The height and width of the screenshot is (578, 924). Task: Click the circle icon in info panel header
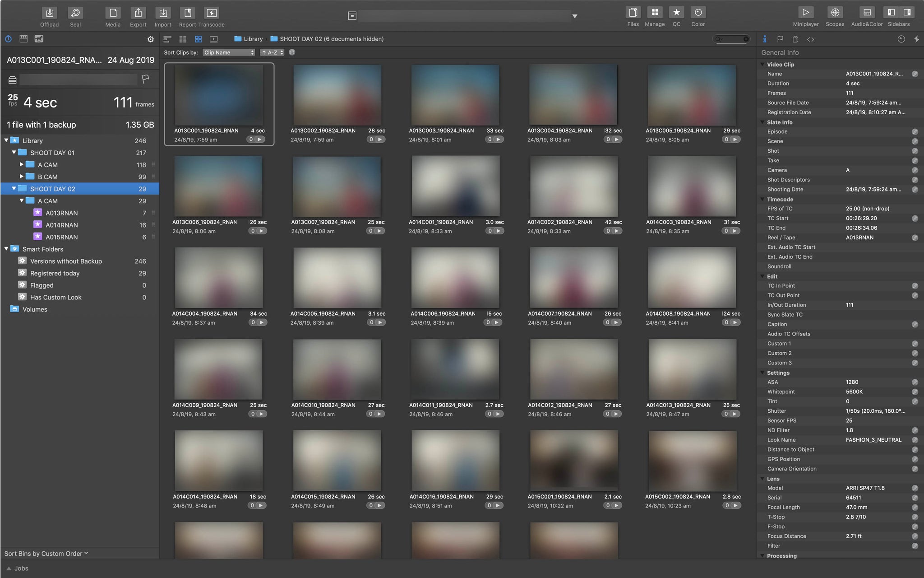(901, 39)
